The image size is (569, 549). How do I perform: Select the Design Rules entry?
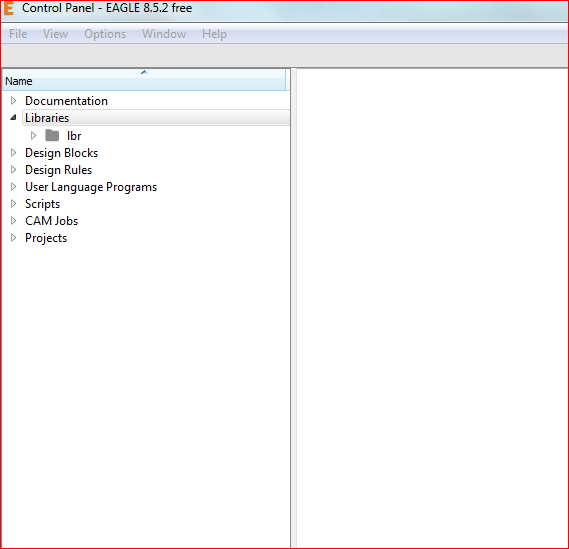coord(58,170)
